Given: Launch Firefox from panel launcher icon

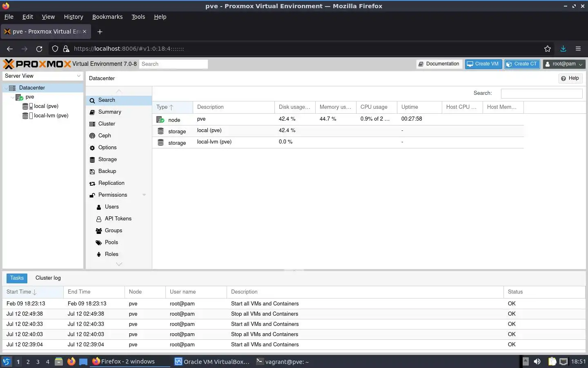Looking at the screenshot, I should point(71,361).
